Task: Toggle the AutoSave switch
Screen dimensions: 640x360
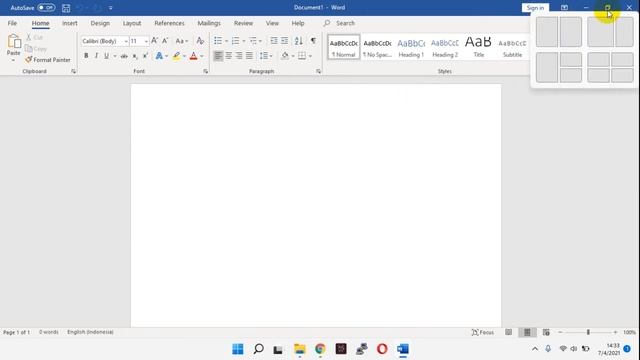Action: (46, 8)
